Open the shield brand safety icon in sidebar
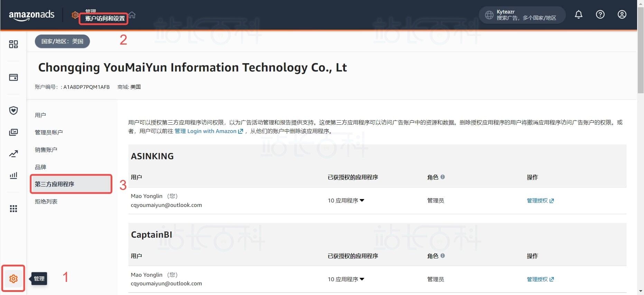The image size is (644, 295). (x=13, y=111)
